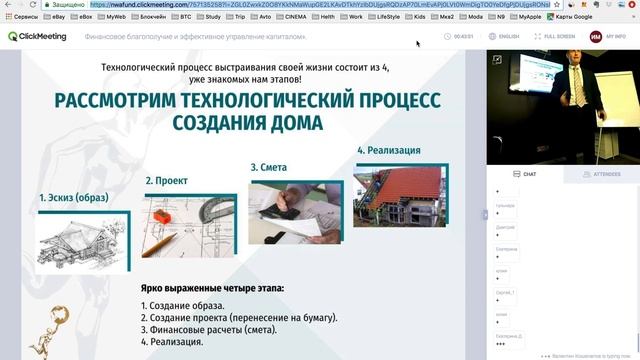Click the chat message from Сергей_1
This screenshot has width=640, height=360.
click(505, 297)
